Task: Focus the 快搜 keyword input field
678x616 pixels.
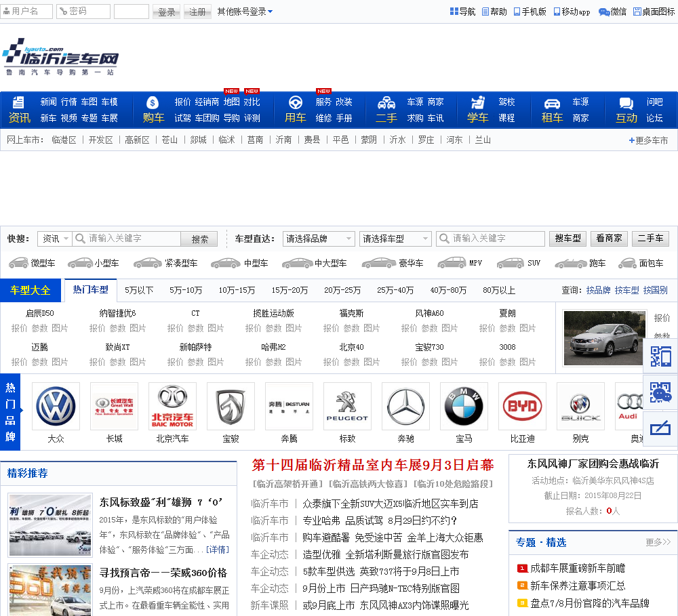Action: 127,239
